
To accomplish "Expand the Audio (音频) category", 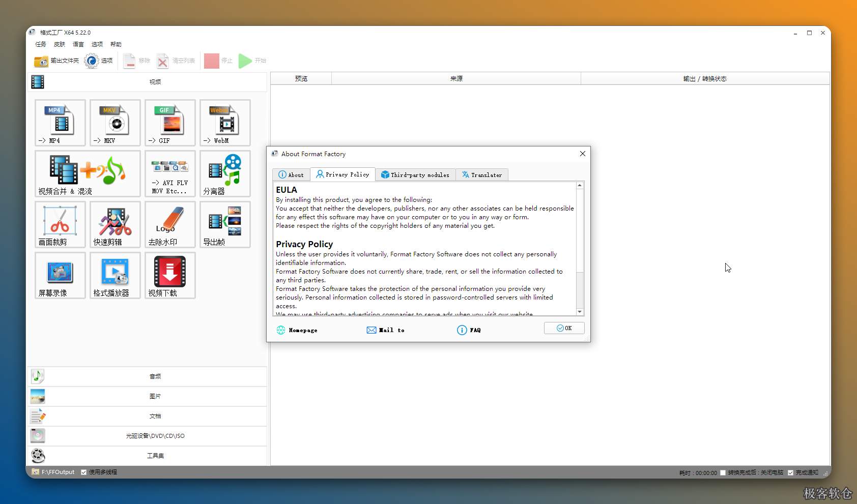I will pyautogui.click(x=147, y=376).
